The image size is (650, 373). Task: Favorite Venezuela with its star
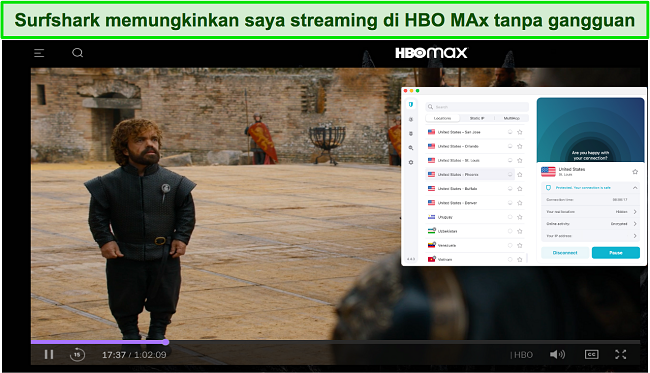click(x=520, y=245)
